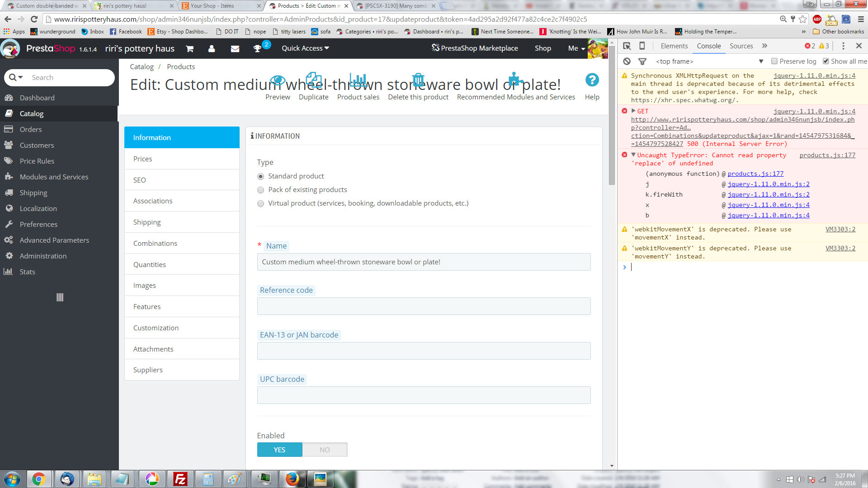Click DevTools clear console icon

(x=627, y=61)
